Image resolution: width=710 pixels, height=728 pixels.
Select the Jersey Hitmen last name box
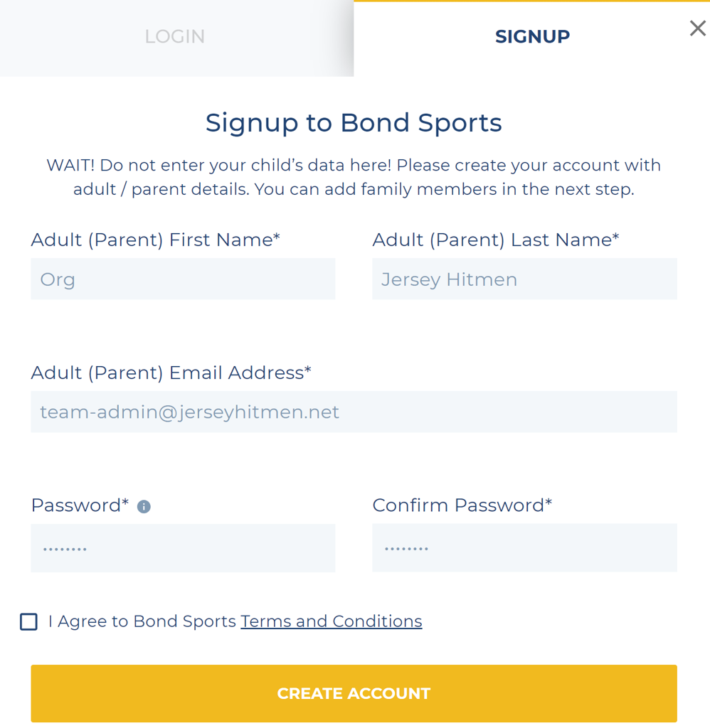[x=524, y=279]
